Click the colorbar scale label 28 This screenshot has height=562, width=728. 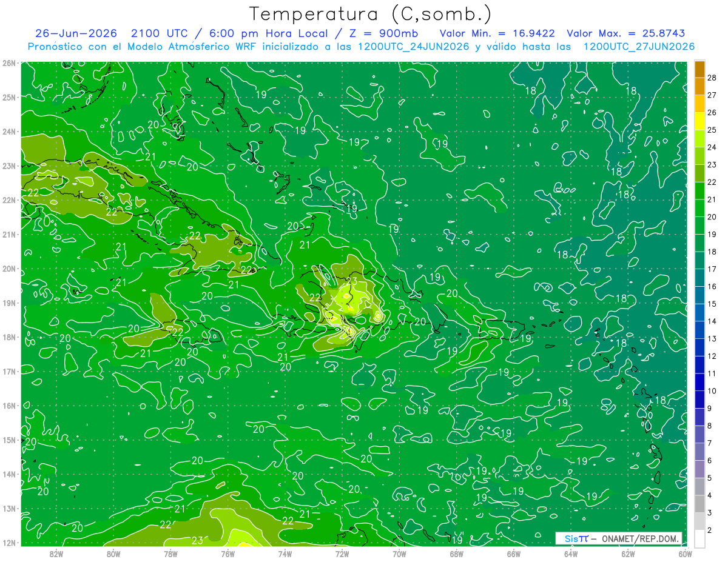click(x=712, y=78)
